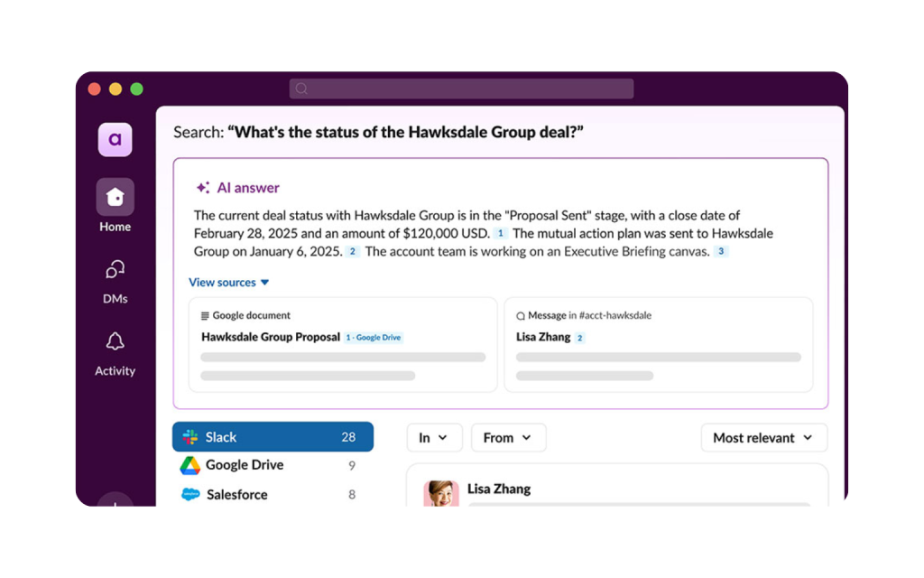This screenshot has height=578, width=924.
Task: Click the Salesforce cloud icon
Action: (x=190, y=494)
